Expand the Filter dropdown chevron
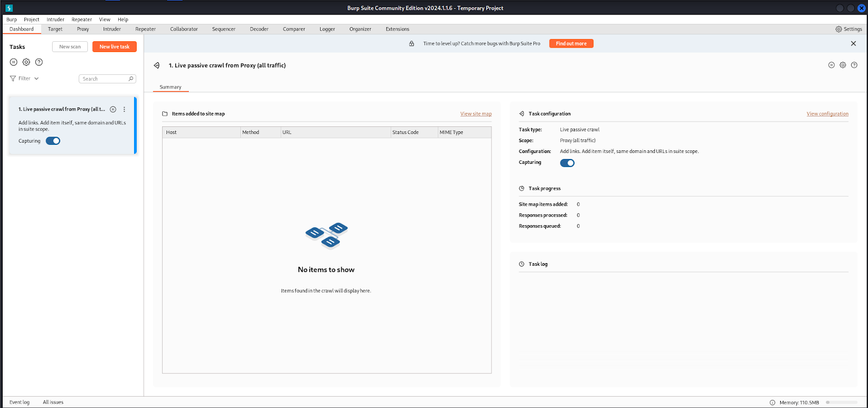 [36, 79]
